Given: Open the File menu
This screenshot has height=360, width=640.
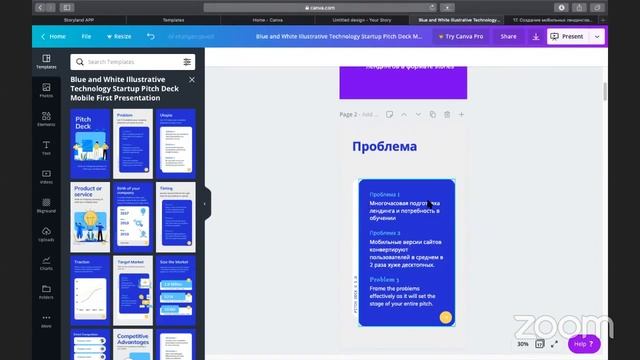Looking at the screenshot, I should [x=86, y=36].
